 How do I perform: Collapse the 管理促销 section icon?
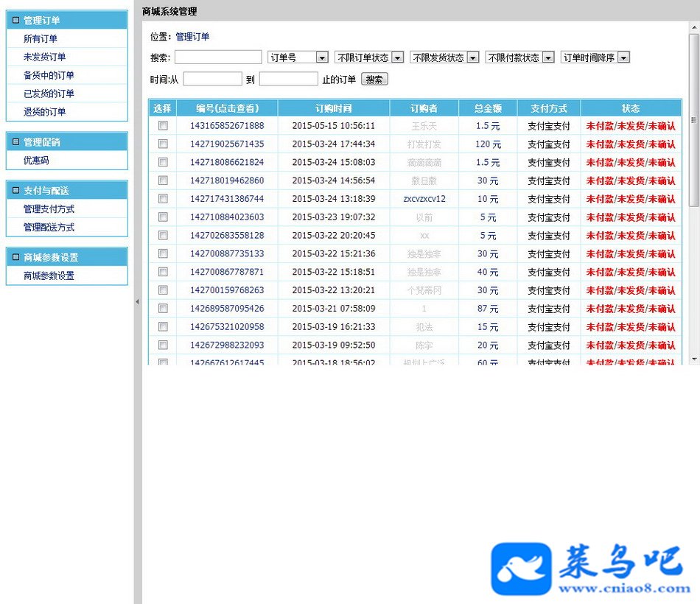(15, 142)
